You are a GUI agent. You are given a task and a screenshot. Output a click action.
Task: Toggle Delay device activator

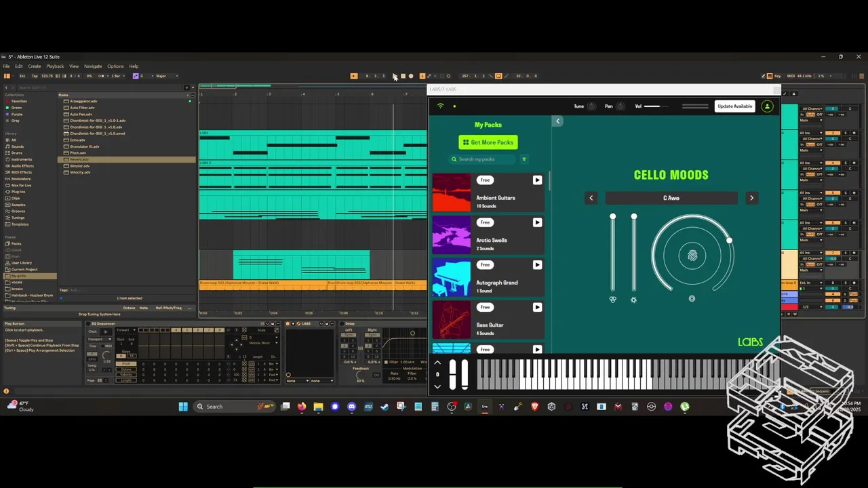342,323
